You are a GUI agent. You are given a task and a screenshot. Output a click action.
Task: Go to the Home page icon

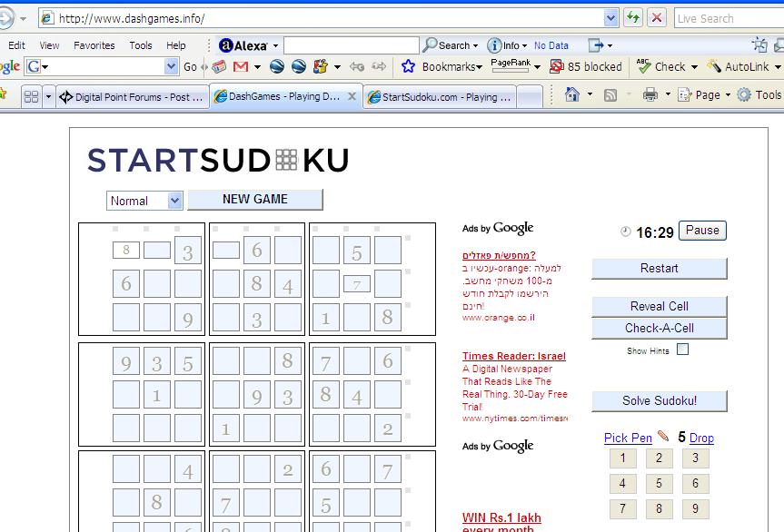[572, 94]
